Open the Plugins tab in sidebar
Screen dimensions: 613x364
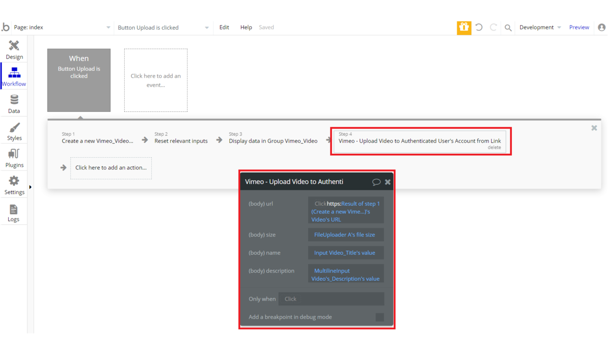(14, 158)
